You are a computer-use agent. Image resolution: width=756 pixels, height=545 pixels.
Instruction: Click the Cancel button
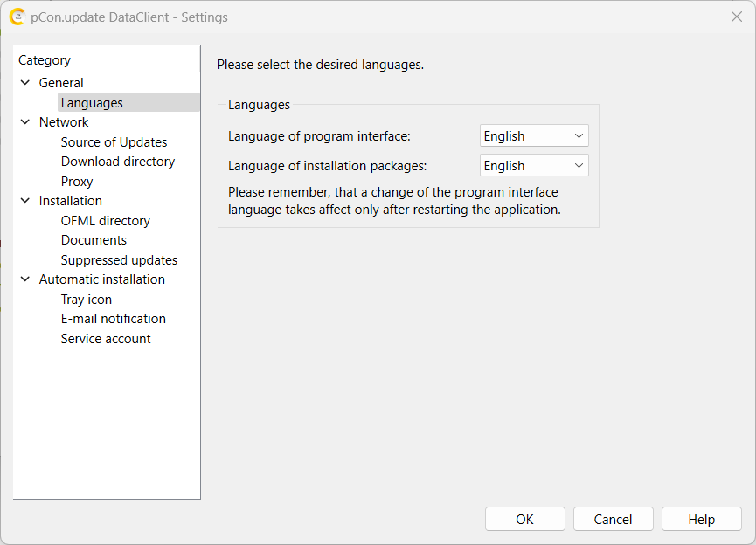614,519
